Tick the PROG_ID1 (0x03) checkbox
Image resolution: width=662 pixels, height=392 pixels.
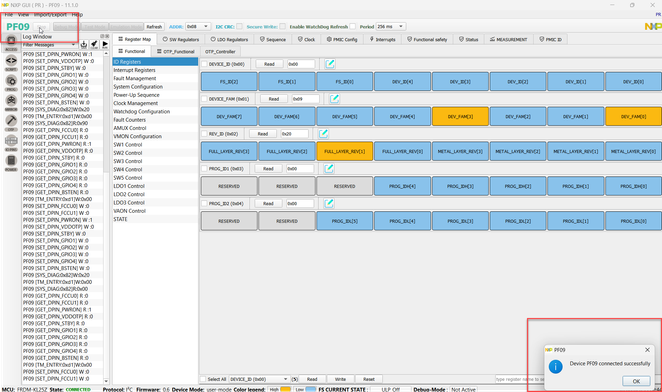point(204,169)
